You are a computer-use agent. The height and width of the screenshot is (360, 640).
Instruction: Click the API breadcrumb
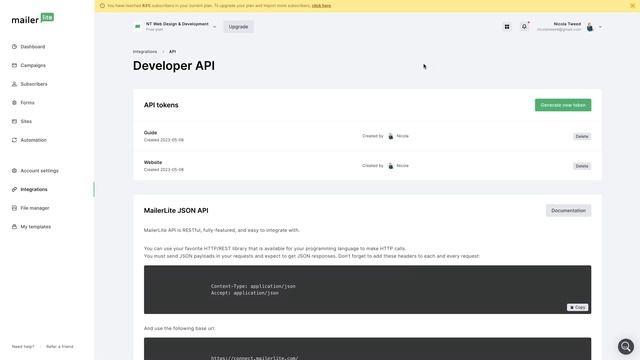pos(173,52)
